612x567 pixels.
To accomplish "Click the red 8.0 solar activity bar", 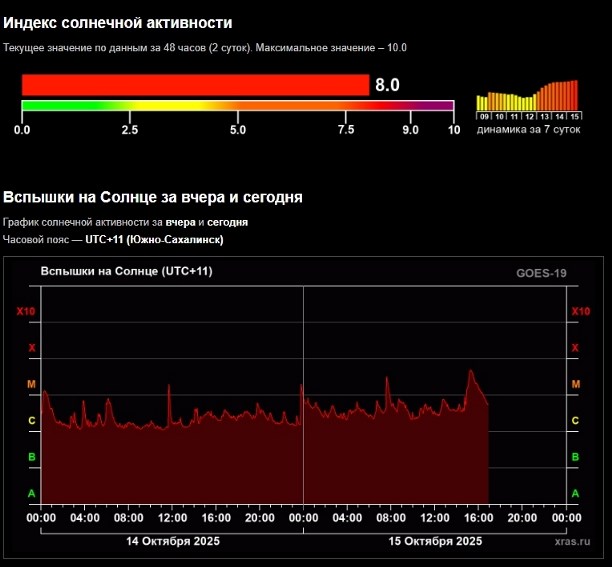I will [x=195, y=85].
